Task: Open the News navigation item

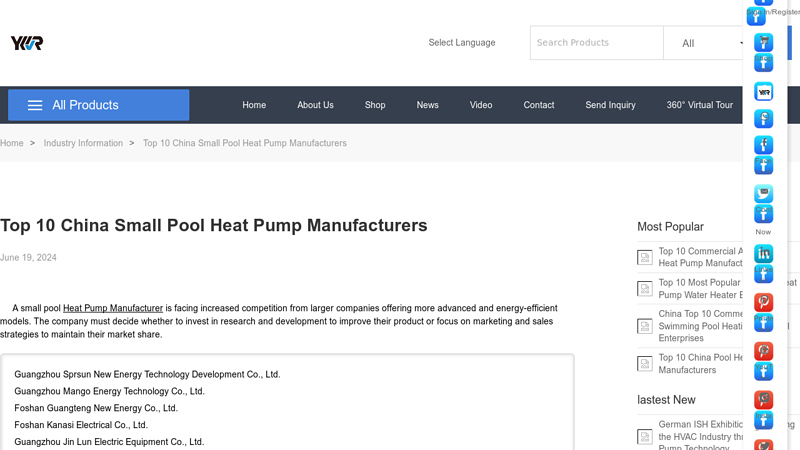Action: [428, 105]
